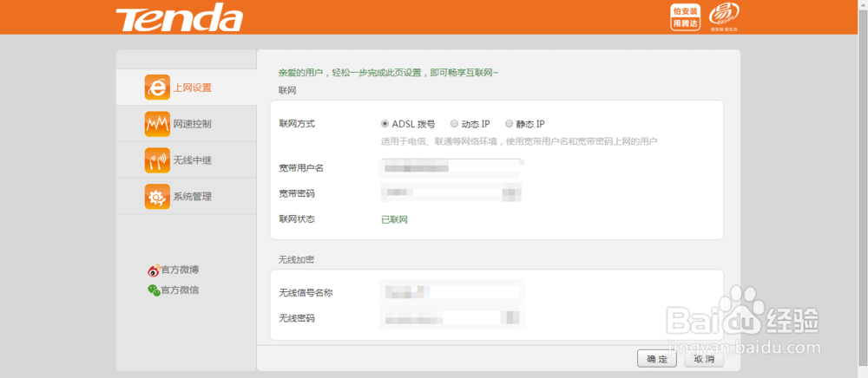
Task: Click the 宽带用户名 input field
Action: click(450, 167)
